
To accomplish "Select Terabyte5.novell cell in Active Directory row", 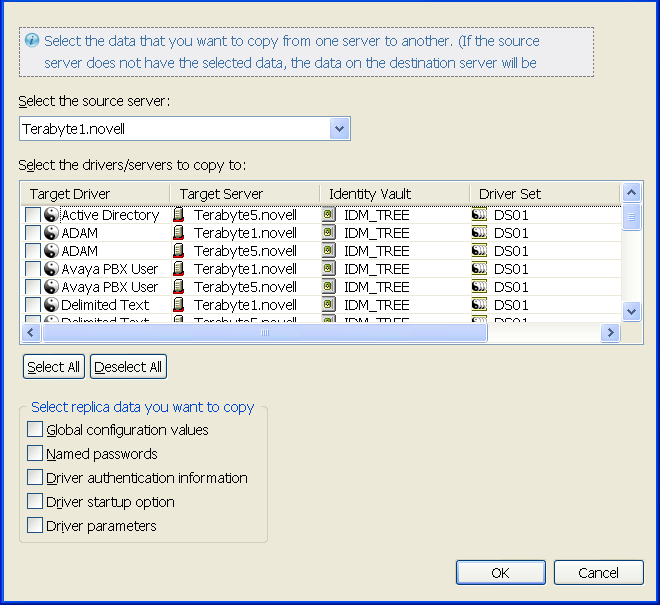I will 245,215.
